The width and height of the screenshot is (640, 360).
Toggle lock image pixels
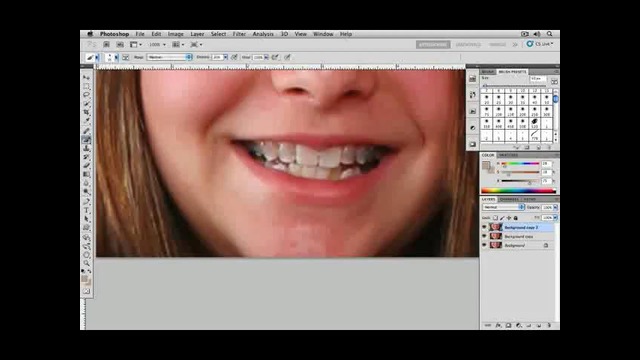point(502,218)
